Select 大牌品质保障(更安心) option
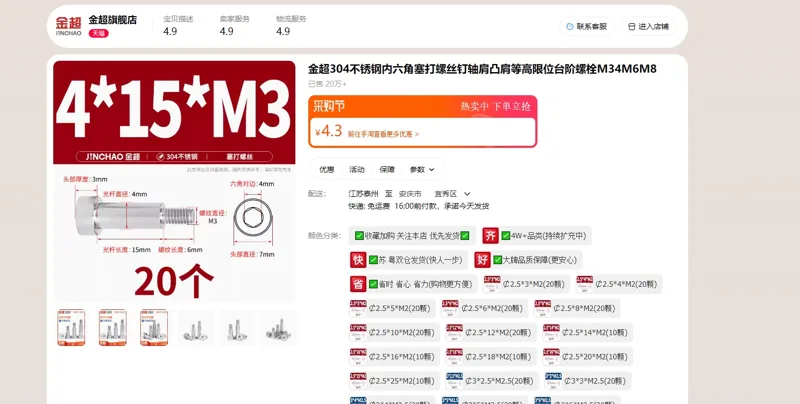Image resolution: width=800 pixels, height=404 pixels. click(528, 260)
